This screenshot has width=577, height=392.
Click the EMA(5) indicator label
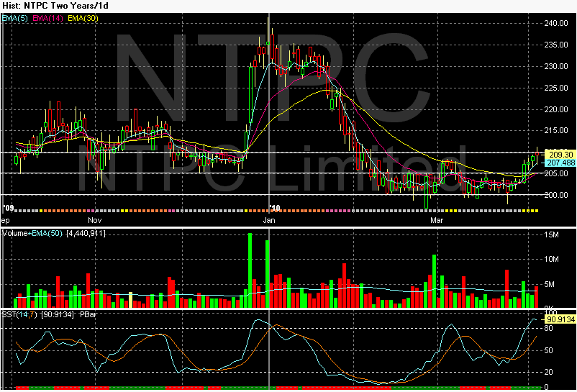coord(14,18)
